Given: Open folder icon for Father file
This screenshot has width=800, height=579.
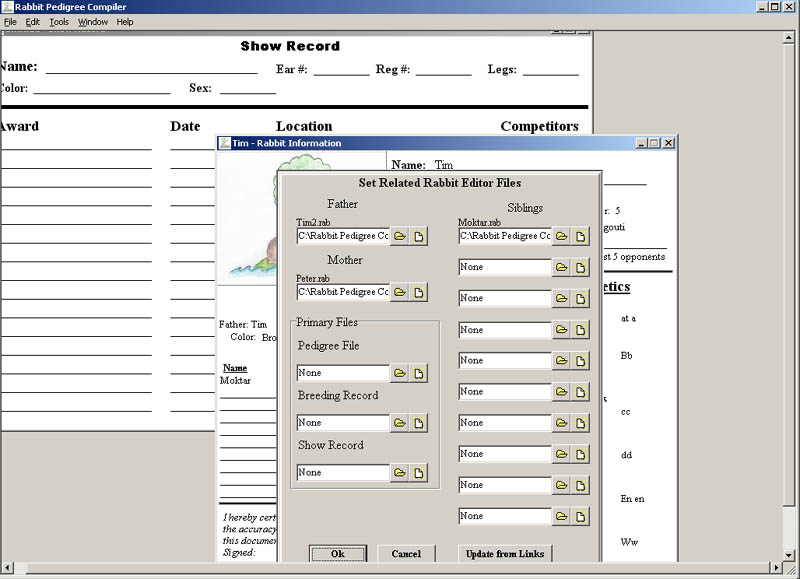Looking at the screenshot, I should tap(399, 237).
